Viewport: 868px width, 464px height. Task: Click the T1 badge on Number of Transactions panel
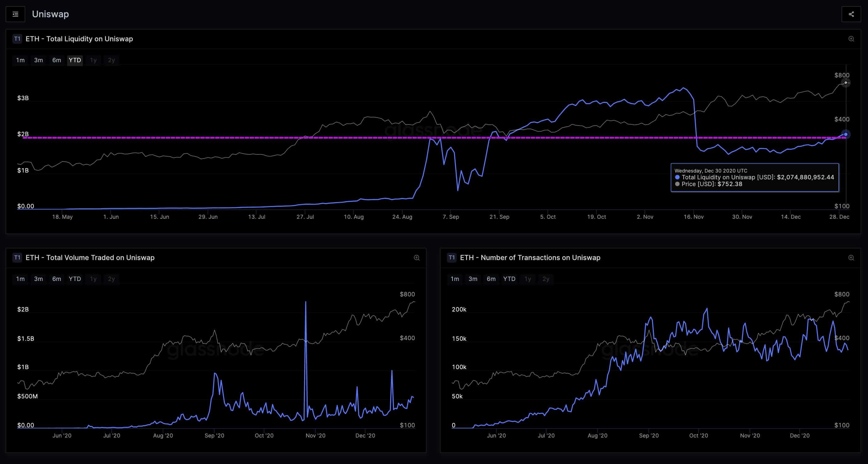point(452,258)
